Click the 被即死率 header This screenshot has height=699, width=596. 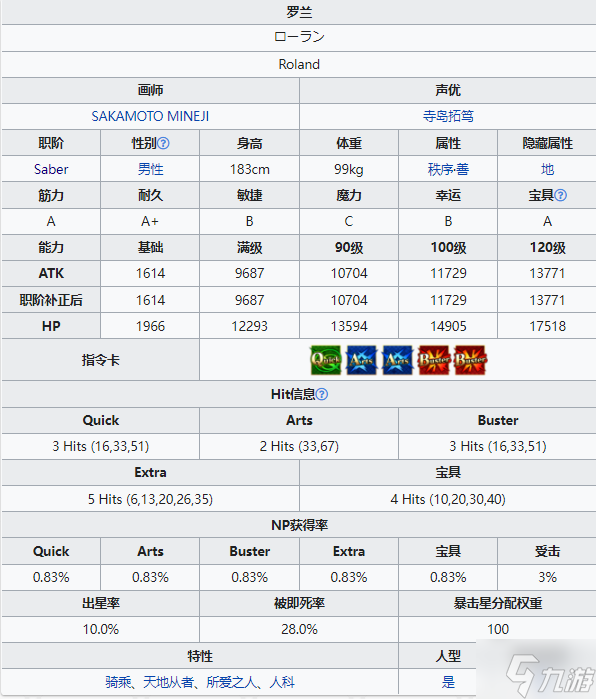coord(299,604)
